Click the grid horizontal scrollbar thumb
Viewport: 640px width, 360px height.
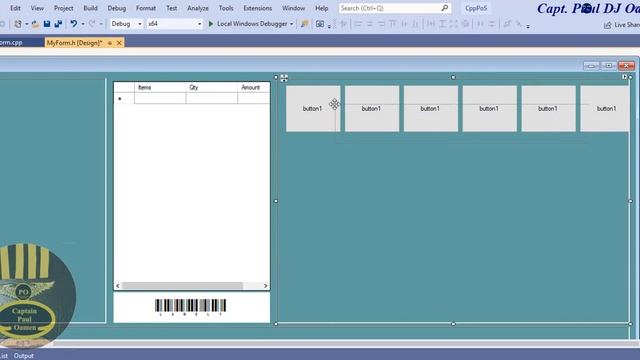click(x=182, y=286)
